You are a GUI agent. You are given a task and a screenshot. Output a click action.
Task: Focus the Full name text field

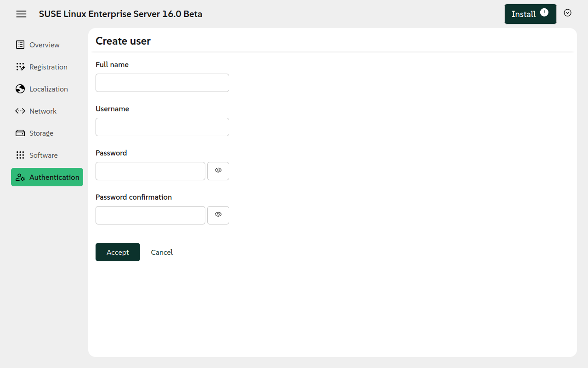coord(162,83)
